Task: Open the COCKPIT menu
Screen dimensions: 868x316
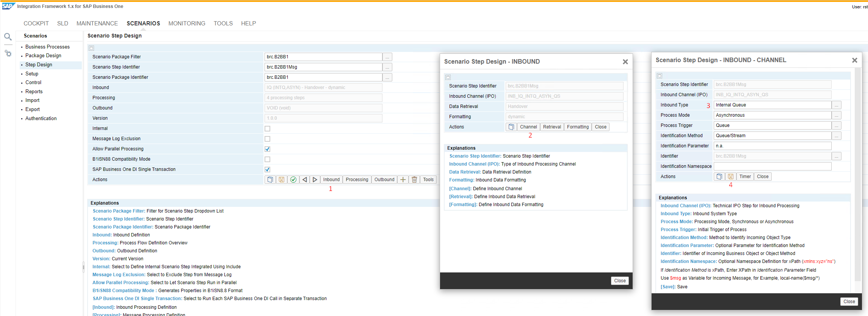Action: point(36,23)
